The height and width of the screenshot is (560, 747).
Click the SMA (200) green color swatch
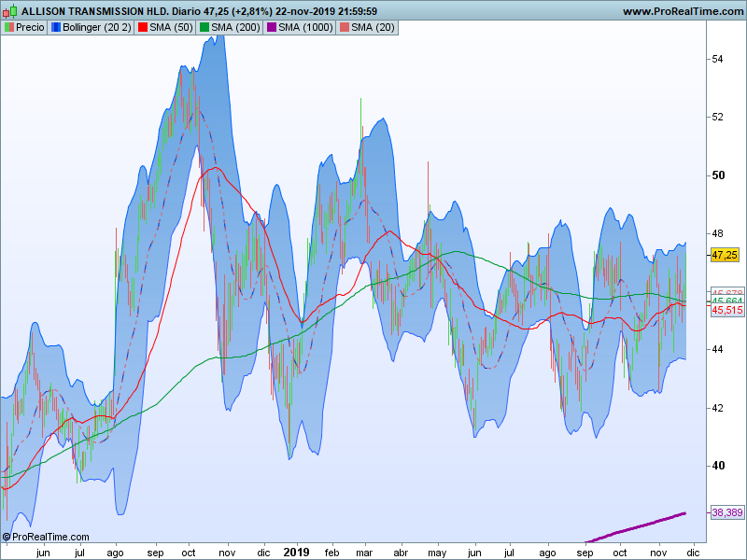click(x=204, y=28)
